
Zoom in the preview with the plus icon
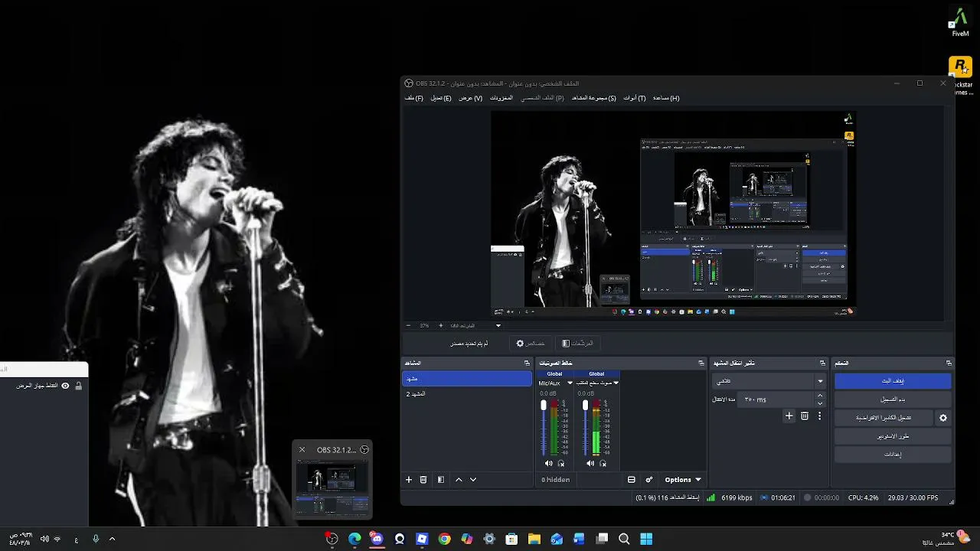(440, 325)
